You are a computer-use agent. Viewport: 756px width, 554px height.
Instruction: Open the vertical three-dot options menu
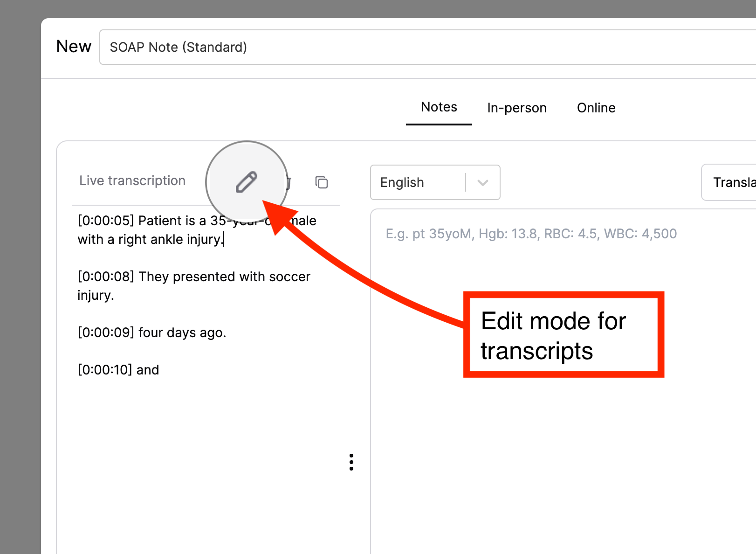point(351,462)
